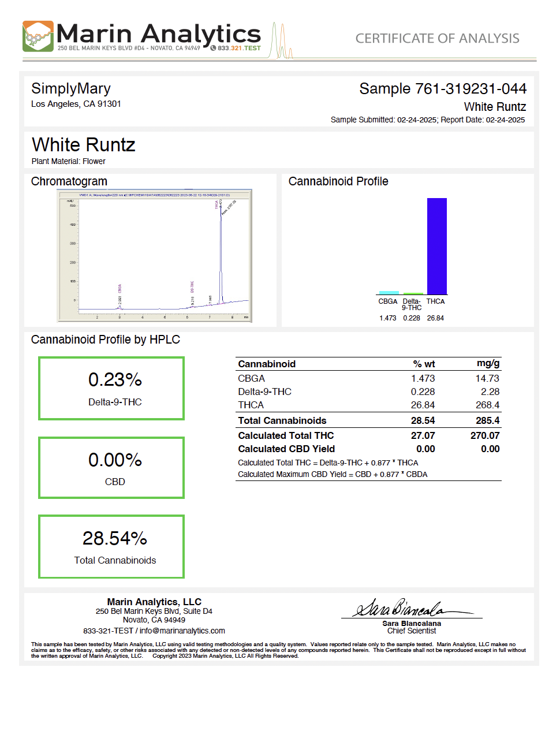Click the Marin Analytics hexagon logo icon
This screenshot has height=738, width=560.
38,36
